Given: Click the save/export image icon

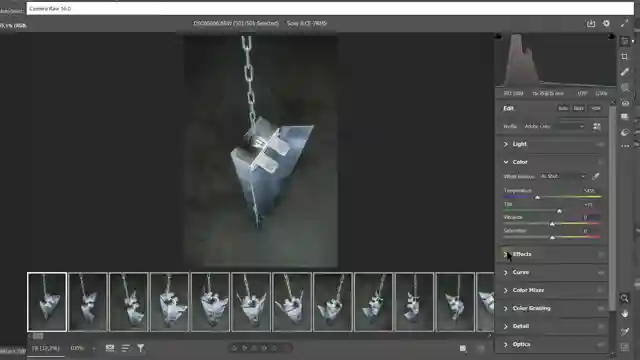Looking at the screenshot, I should coord(591,24).
